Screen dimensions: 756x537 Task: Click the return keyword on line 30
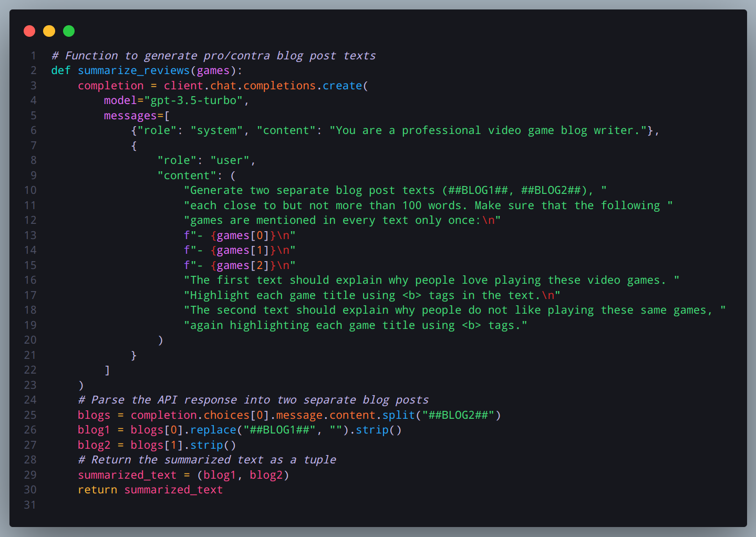click(x=97, y=490)
